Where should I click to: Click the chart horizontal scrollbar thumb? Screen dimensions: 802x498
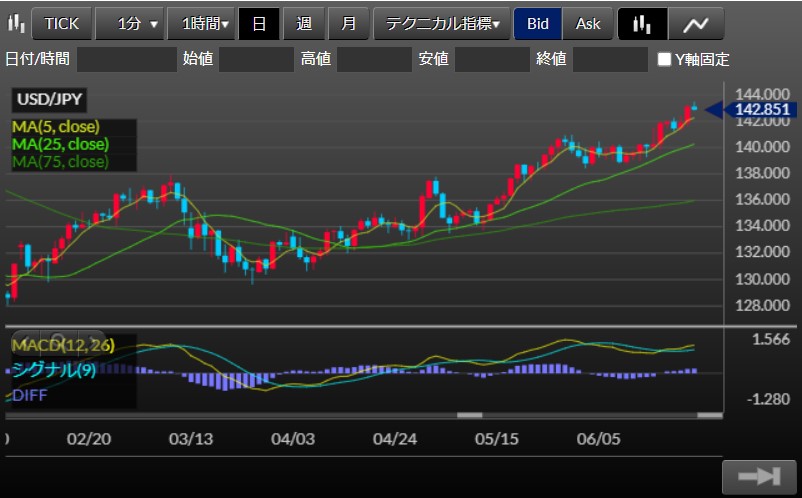(x=470, y=415)
